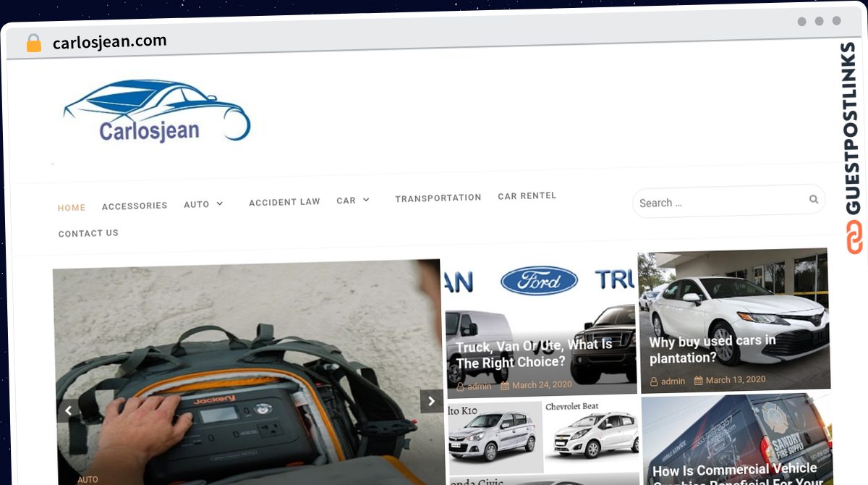868x485 pixels.
Task: Click calendar icon beside March 13, 2020
Action: (699, 380)
